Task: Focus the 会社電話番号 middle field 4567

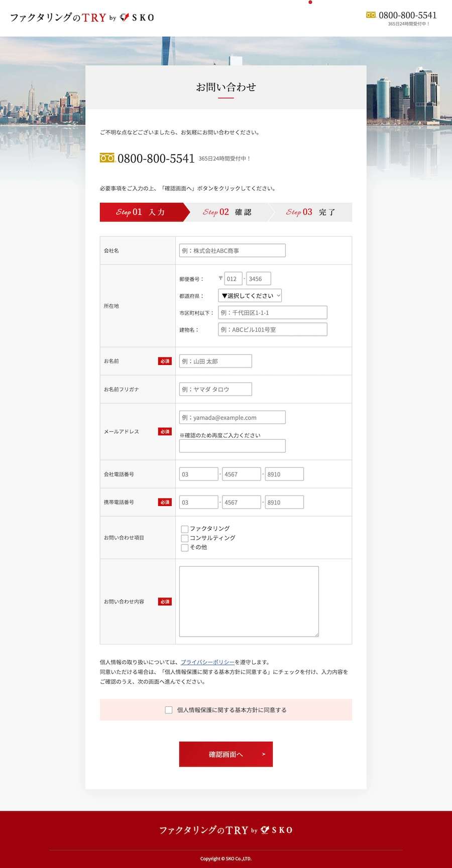Action: coord(242,474)
